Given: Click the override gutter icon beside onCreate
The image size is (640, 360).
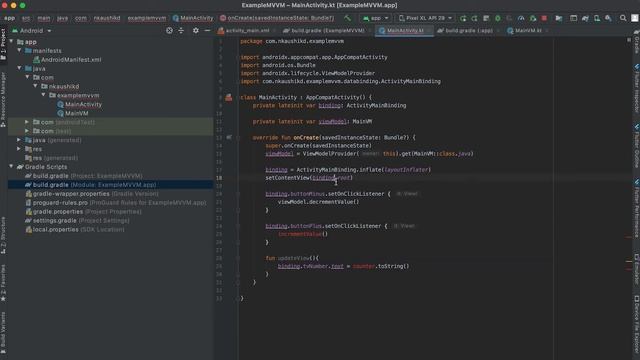Looking at the screenshot, I should (229, 138).
